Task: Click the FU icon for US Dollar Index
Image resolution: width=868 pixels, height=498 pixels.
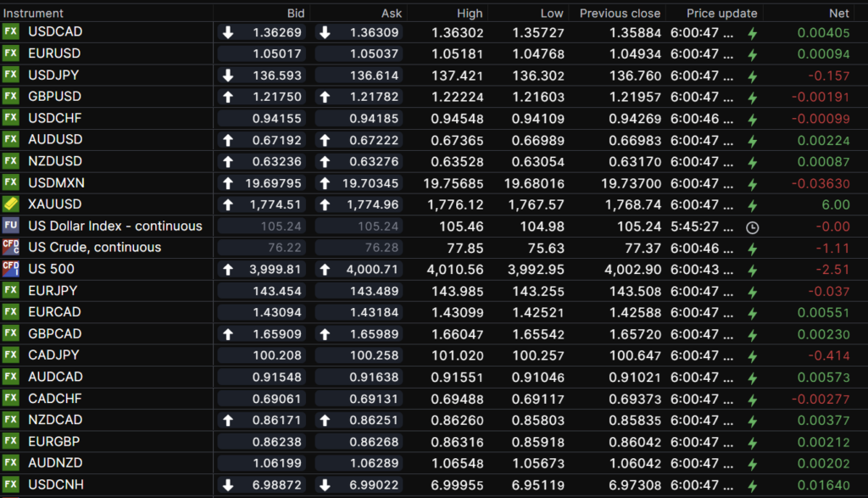Action: coord(11,226)
